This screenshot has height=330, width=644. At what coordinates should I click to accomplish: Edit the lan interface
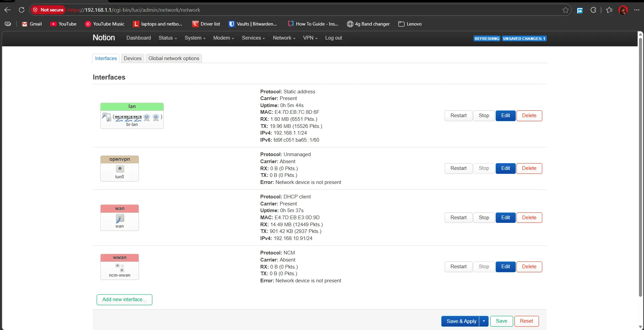click(x=505, y=116)
